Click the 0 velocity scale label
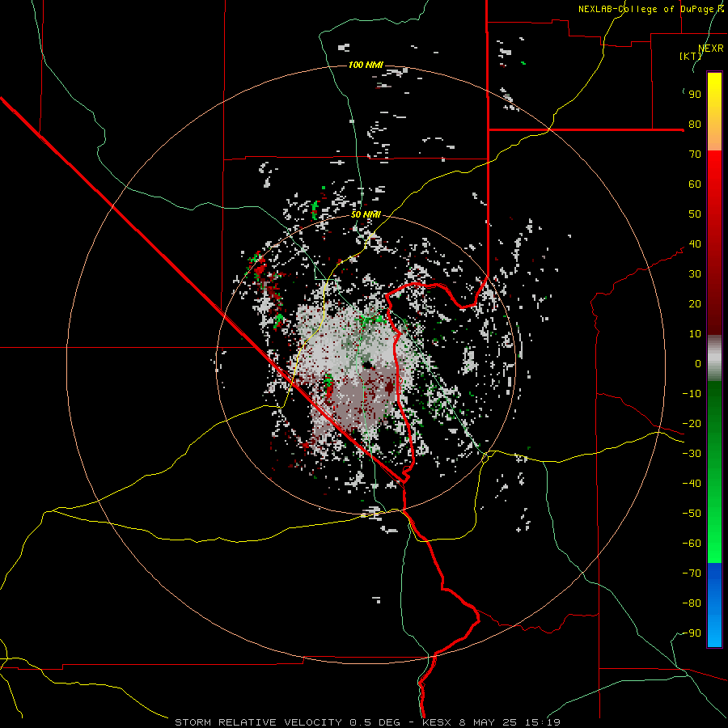Screen dimensions: 728x728 (x=698, y=364)
